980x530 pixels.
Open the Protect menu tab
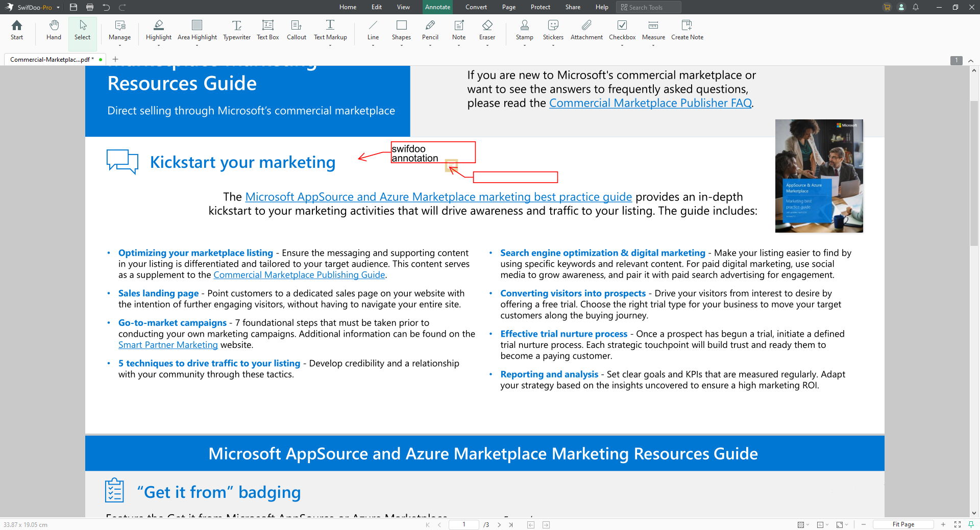[x=541, y=7]
